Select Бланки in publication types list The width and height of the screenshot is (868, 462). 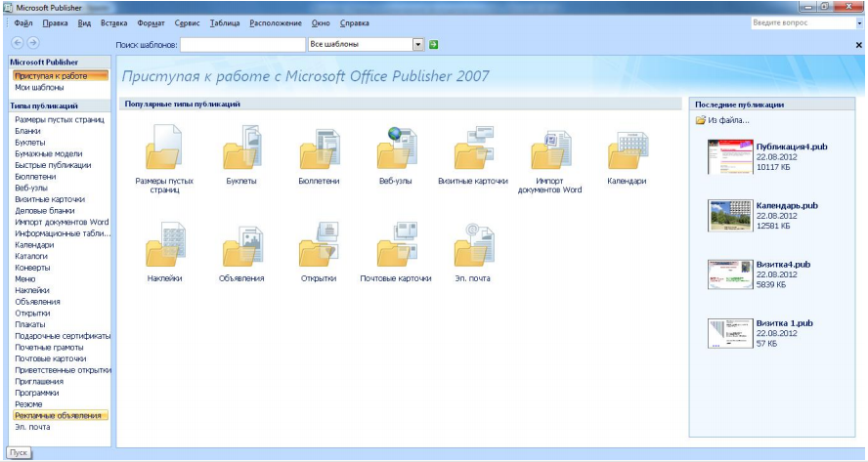pyautogui.click(x=27, y=131)
